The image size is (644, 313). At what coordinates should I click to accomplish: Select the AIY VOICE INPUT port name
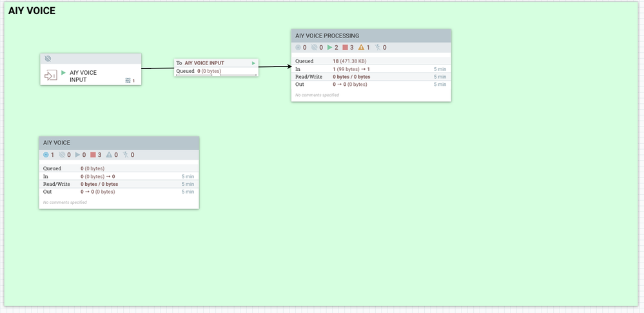point(83,76)
